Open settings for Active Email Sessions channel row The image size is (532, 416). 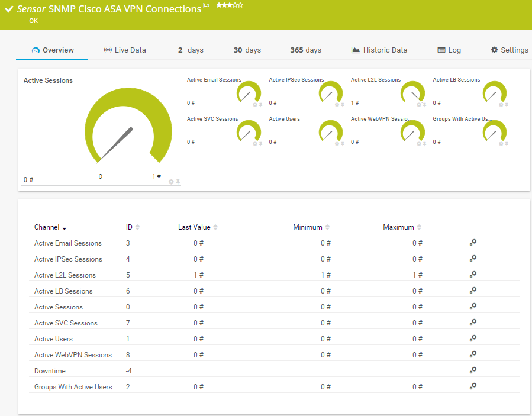(473, 243)
